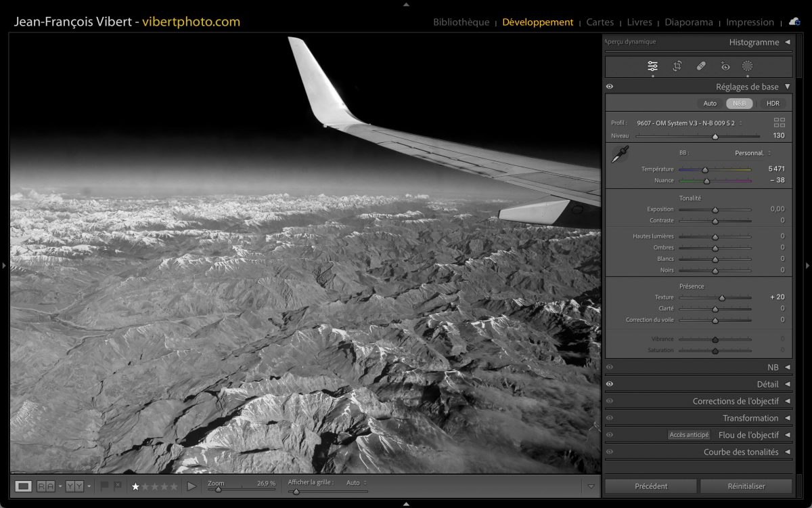Activate the Crop and rotate tool

(x=677, y=66)
